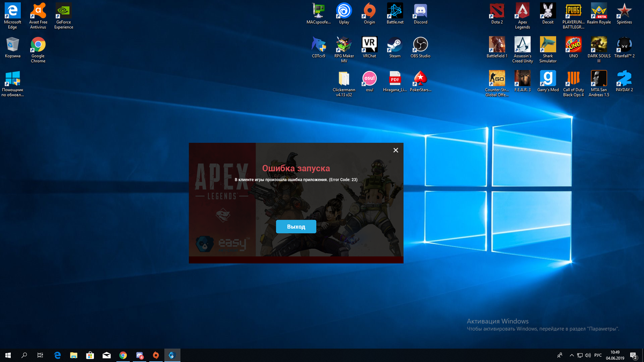The height and width of the screenshot is (362, 644).
Task: Open Realm Royale desktop shortcut
Action: pyautogui.click(x=599, y=14)
